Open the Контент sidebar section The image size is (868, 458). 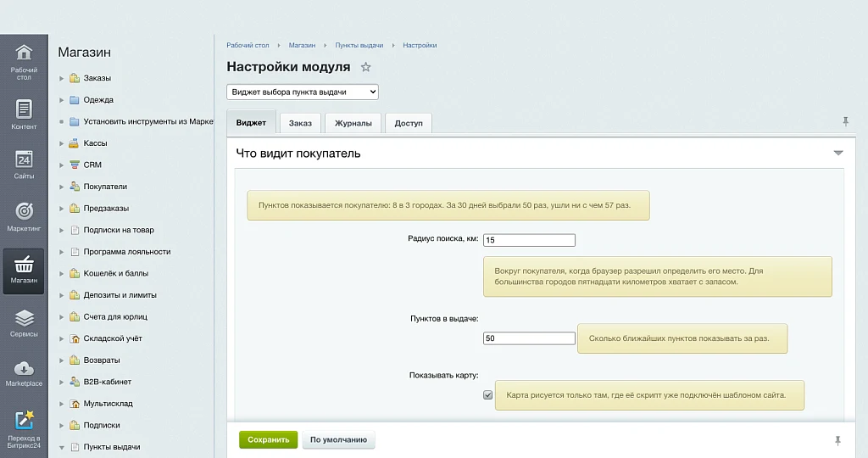point(24,114)
